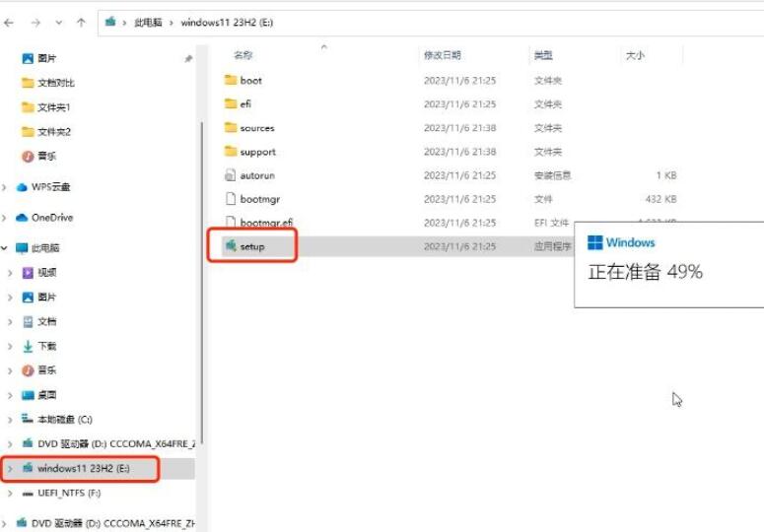Expand the OneDrive node
Viewport: 764px width, 532px height.
[x=4, y=218]
